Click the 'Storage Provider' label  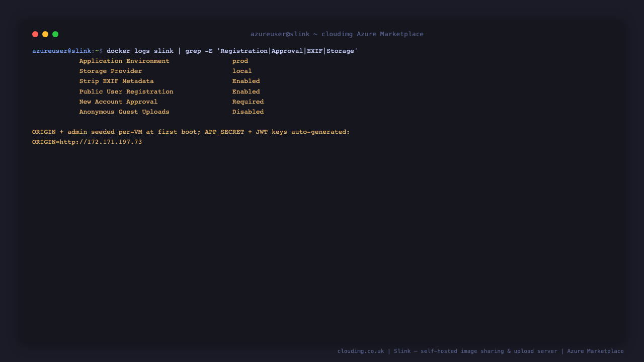(111, 71)
